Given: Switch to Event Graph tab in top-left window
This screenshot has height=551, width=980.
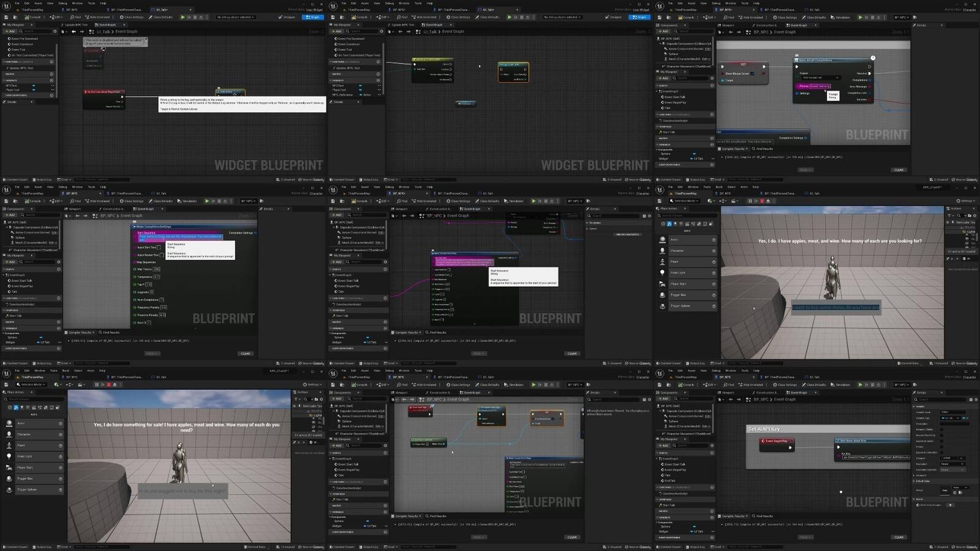Looking at the screenshot, I should pos(107,25).
